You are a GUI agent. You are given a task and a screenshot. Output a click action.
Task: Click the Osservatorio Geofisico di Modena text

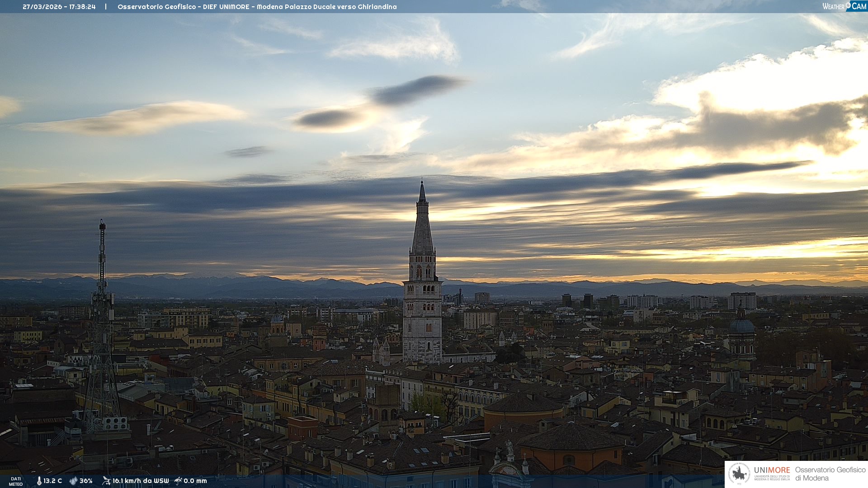coord(830,474)
